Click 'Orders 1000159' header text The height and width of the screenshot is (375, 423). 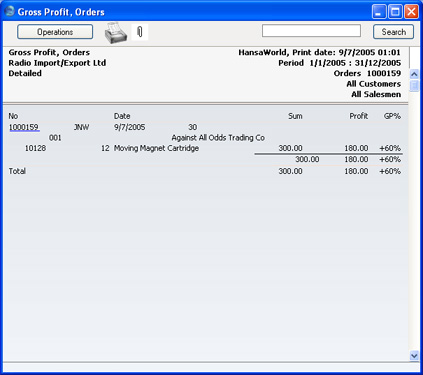point(367,73)
